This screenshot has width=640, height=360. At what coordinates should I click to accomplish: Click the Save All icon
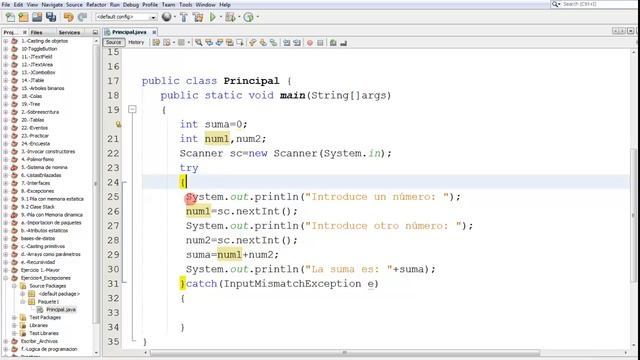[x=51, y=17]
